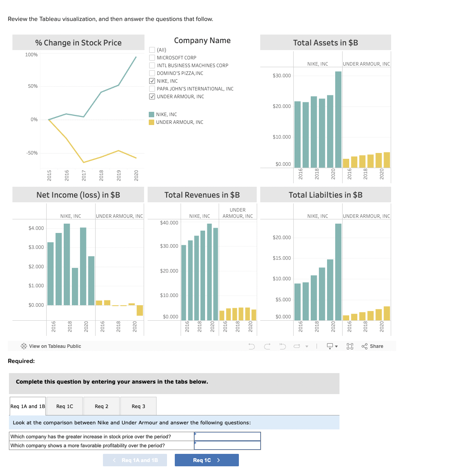
Task: Click the replay animation icon
Action: click(x=297, y=346)
